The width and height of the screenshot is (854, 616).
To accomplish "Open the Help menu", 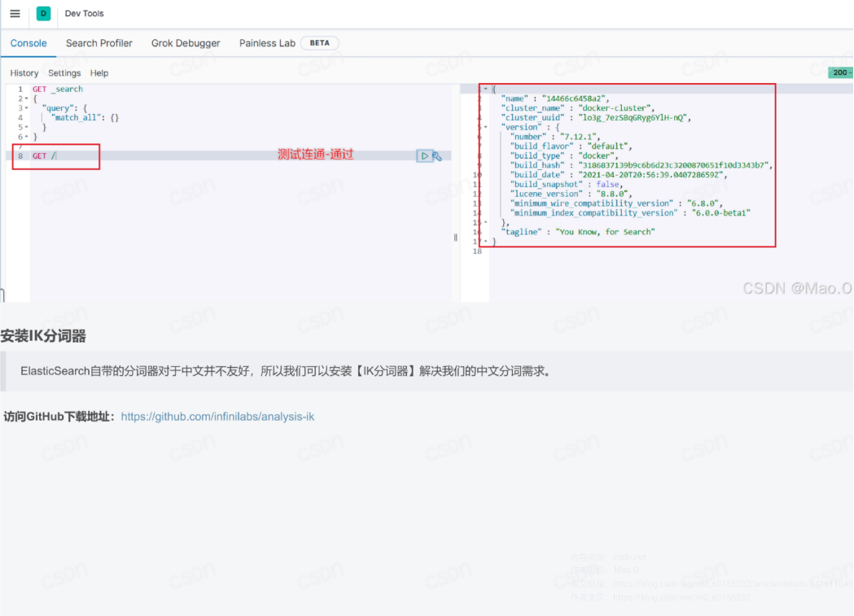I will point(99,73).
